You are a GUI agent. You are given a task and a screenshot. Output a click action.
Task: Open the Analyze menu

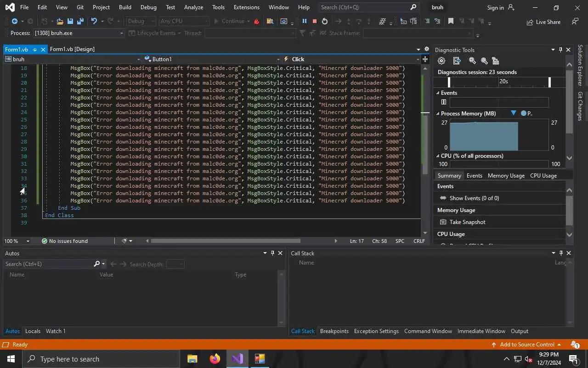coord(193,7)
